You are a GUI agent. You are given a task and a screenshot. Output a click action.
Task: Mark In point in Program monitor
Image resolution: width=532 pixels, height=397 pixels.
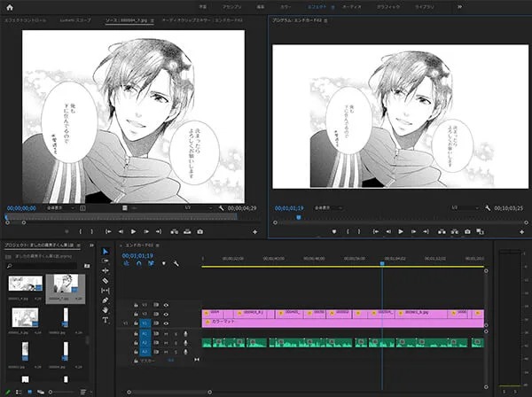(x=348, y=231)
